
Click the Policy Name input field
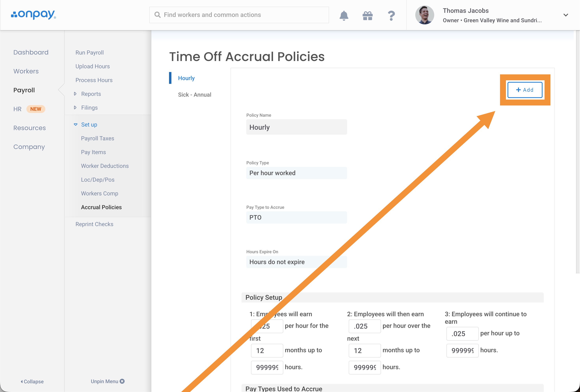click(x=296, y=127)
